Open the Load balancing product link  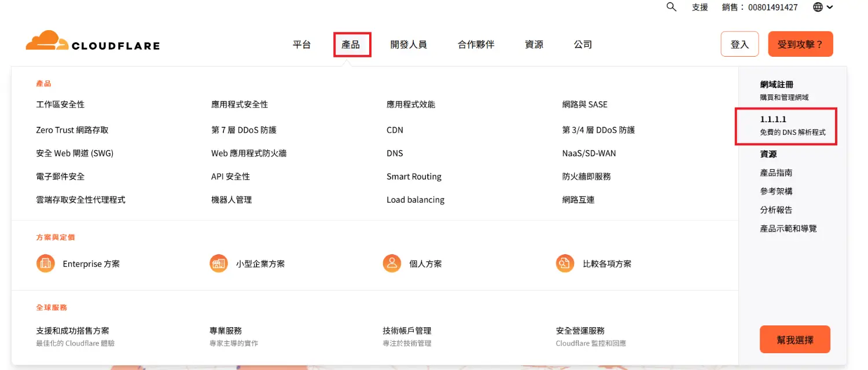click(415, 200)
